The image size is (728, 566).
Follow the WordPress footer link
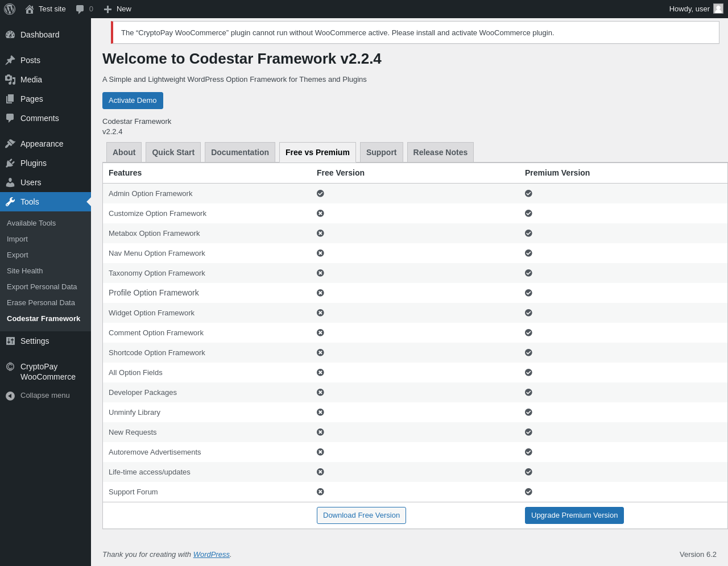[x=212, y=555]
